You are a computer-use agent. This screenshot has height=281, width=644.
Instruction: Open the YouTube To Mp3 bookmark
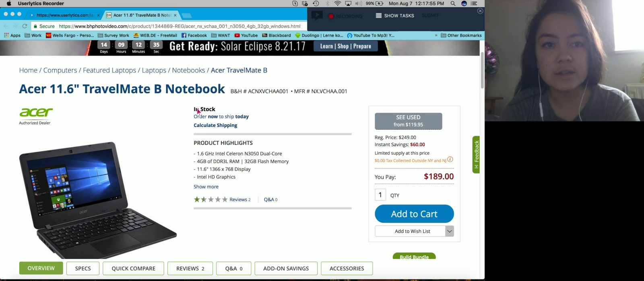[x=371, y=35]
